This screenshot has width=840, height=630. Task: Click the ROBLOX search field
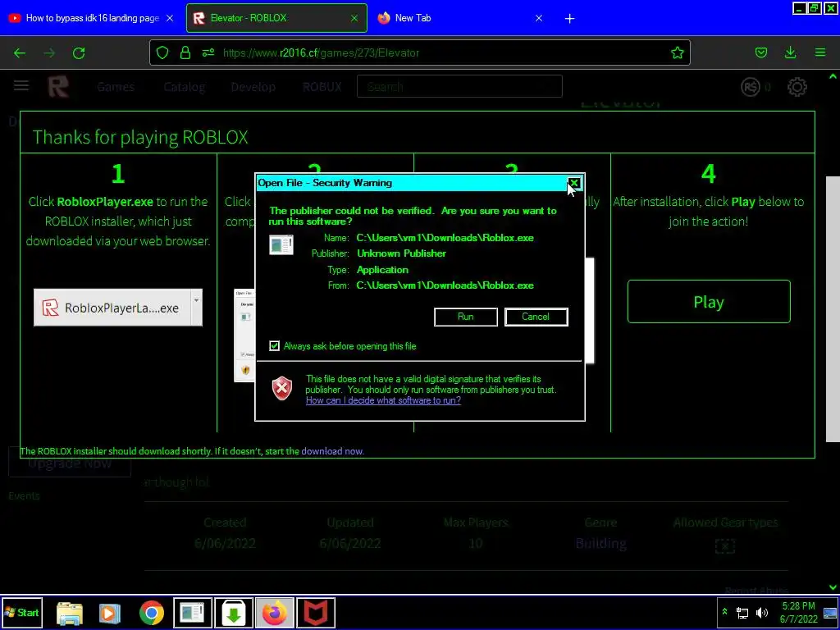point(459,86)
